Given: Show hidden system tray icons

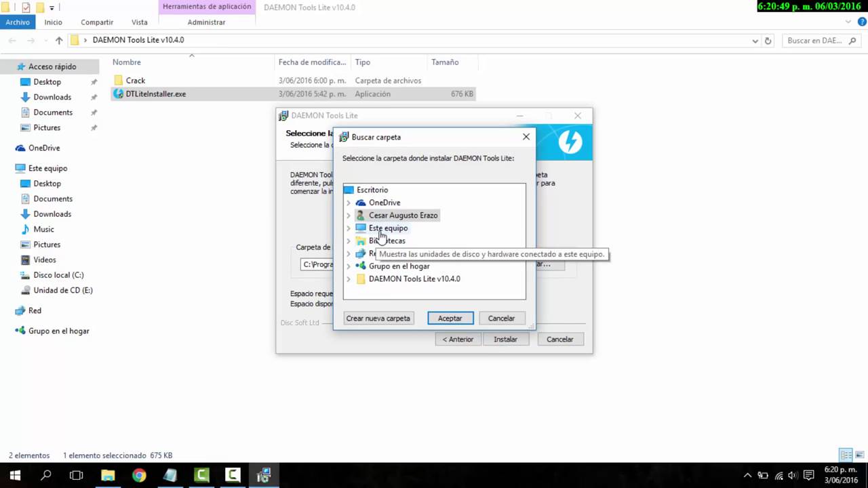Looking at the screenshot, I should [748, 476].
